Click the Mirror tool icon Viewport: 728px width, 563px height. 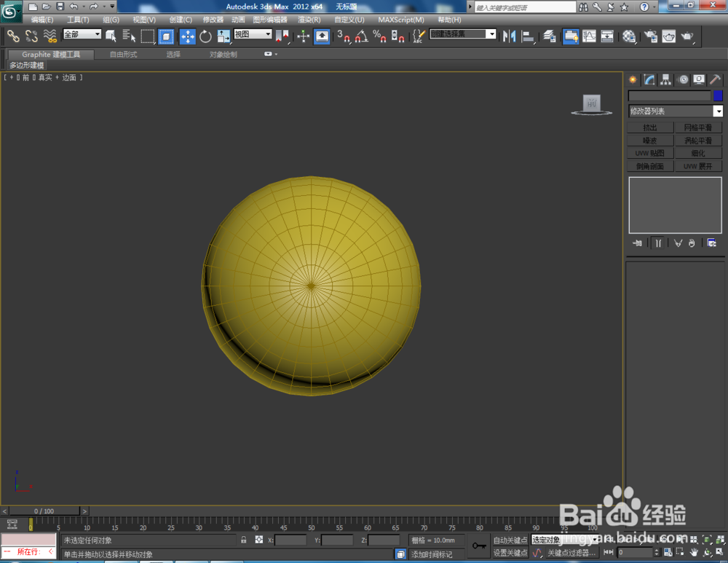coord(509,36)
